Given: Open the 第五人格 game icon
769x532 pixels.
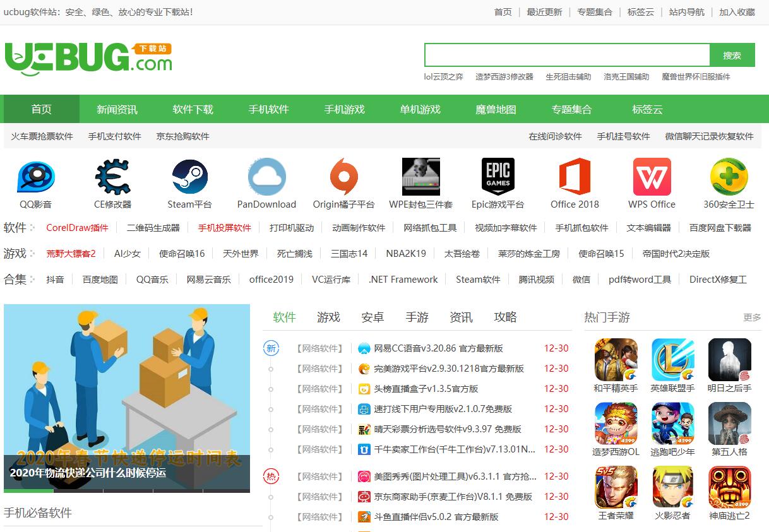Looking at the screenshot, I should tap(730, 423).
